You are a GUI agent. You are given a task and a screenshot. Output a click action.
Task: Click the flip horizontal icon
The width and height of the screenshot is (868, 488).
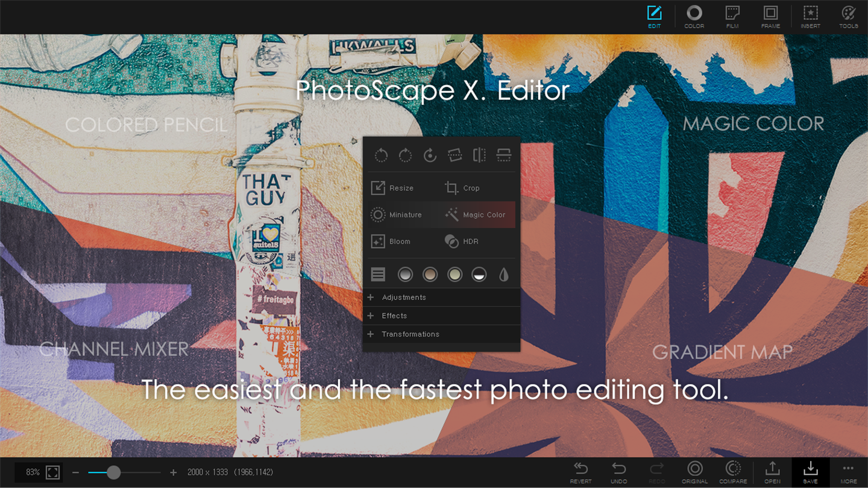pyautogui.click(x=479, y=155)
